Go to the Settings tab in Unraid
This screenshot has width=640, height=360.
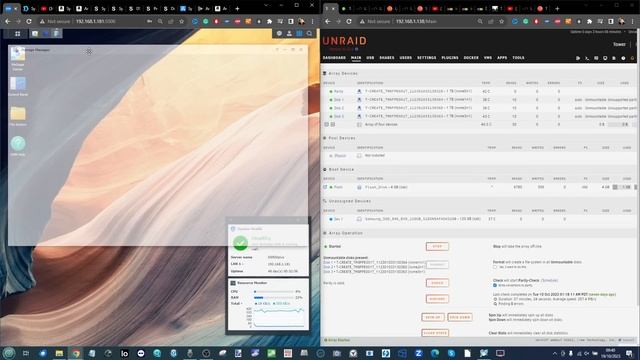pos(427,58)
